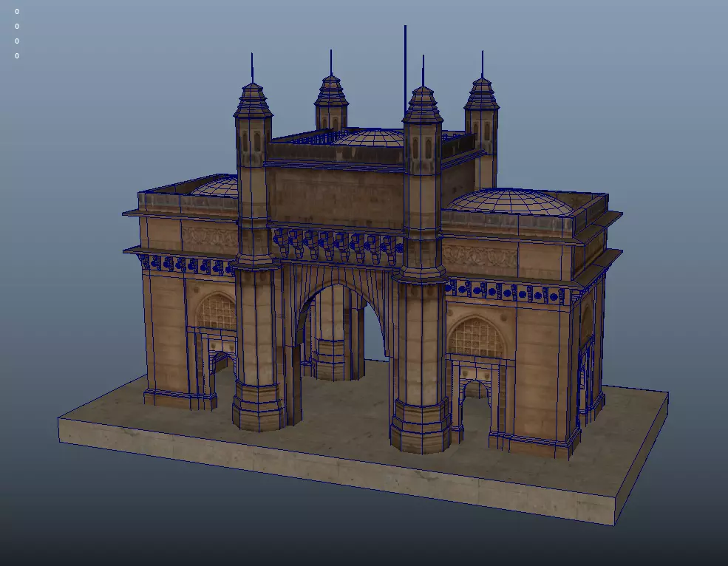The height and width of the screenshot is (566, 728).
Task: Select the central dome on the top roof
Action: [x=370, y=138]
